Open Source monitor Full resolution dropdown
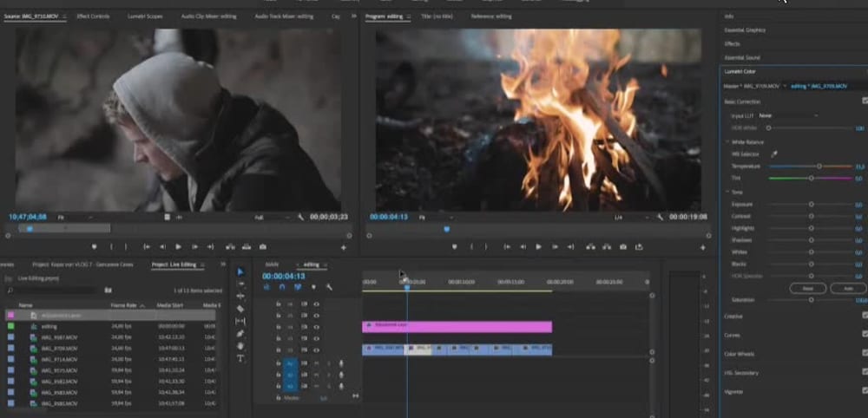868x418 pixels. click(x=273, y=218)
